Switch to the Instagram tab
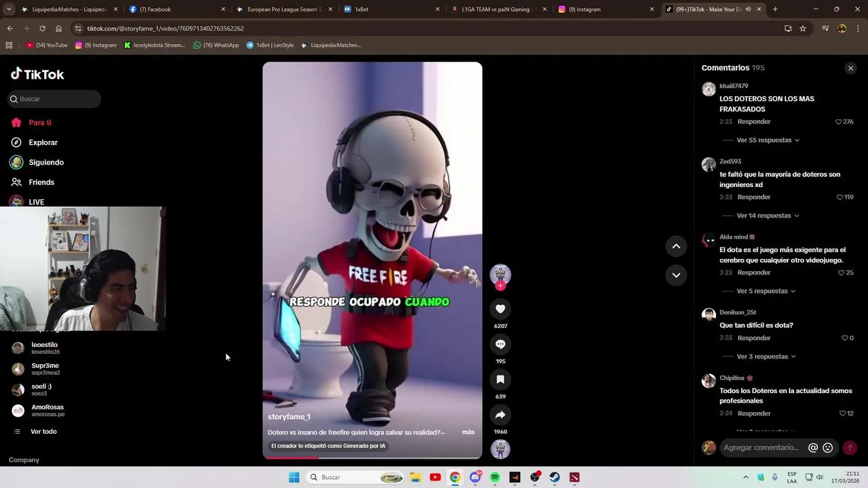Screen dimensions: 868x488 coord(606,9)
